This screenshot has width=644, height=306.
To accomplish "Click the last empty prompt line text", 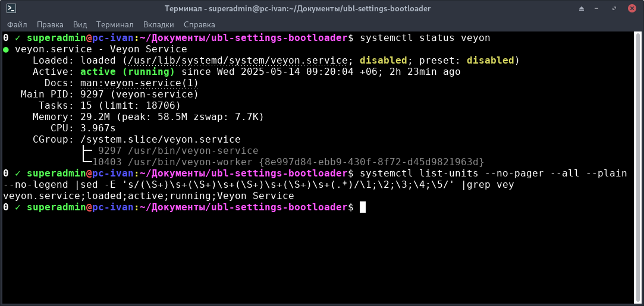I will click(x=178, y=207).
